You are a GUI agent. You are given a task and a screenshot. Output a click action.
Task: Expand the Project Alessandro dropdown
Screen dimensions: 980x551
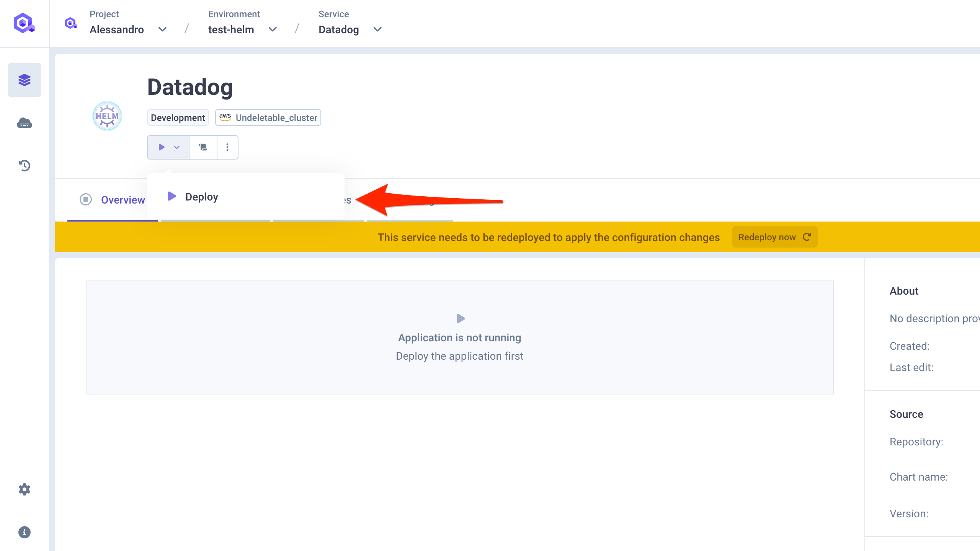162,29
